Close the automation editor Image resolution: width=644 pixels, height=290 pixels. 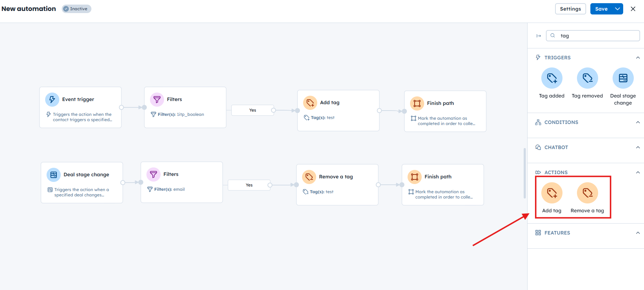click(x=633, y=9)
